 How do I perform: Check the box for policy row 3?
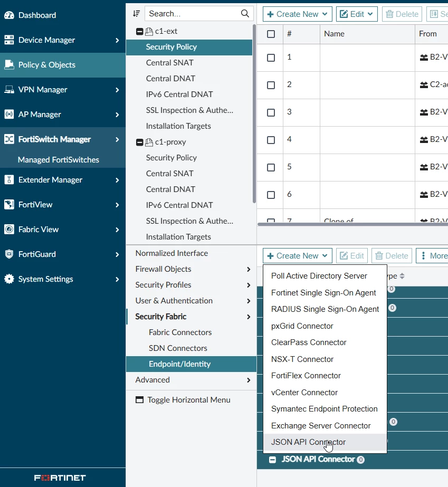tap(271, 112)
